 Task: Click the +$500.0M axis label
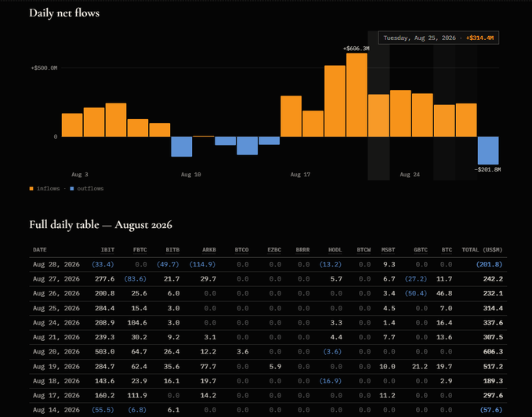pyautogui.click(x=44, y=68)
